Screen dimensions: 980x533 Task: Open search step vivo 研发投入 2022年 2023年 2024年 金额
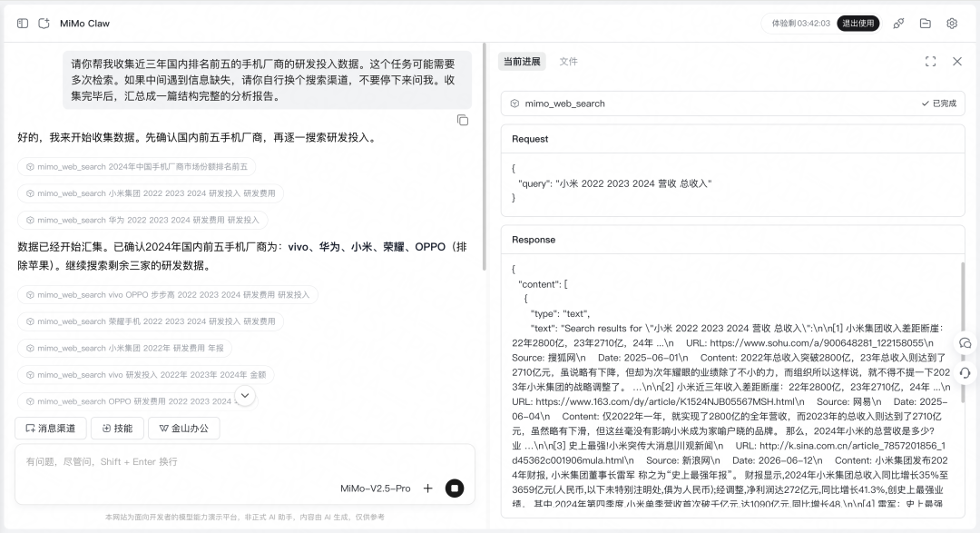(145, 375)
